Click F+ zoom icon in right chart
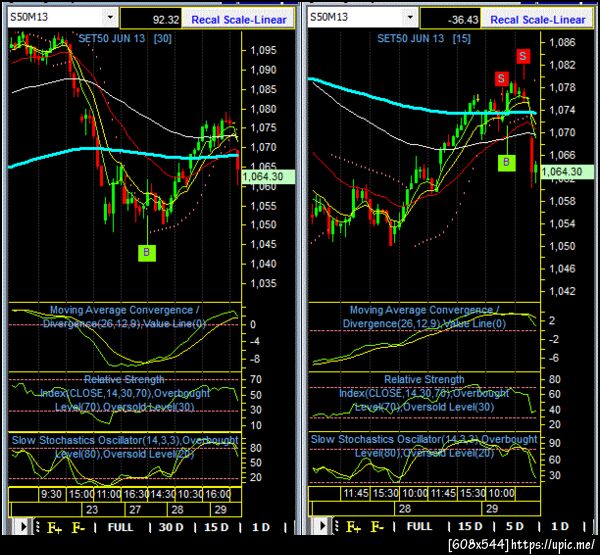600x555 pixels. (354, 527)
